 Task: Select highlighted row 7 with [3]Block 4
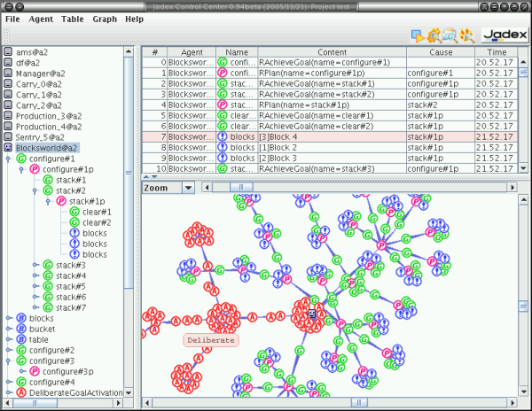330,137
